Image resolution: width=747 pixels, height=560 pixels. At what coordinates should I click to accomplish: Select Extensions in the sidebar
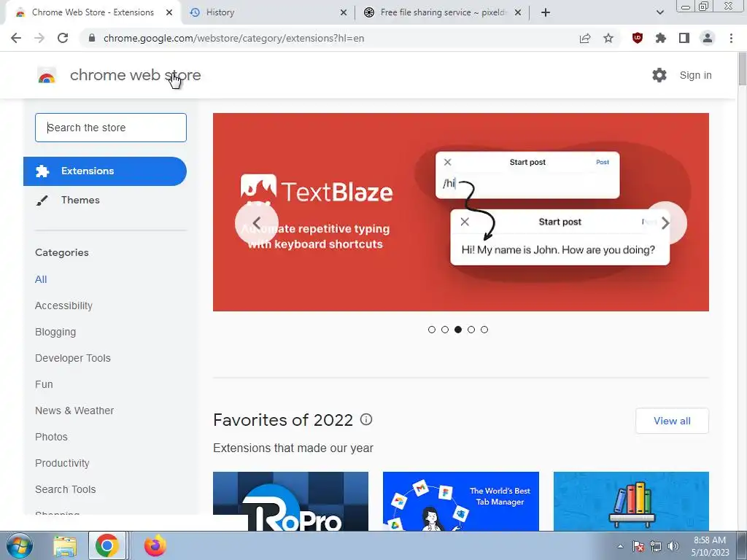105,171
